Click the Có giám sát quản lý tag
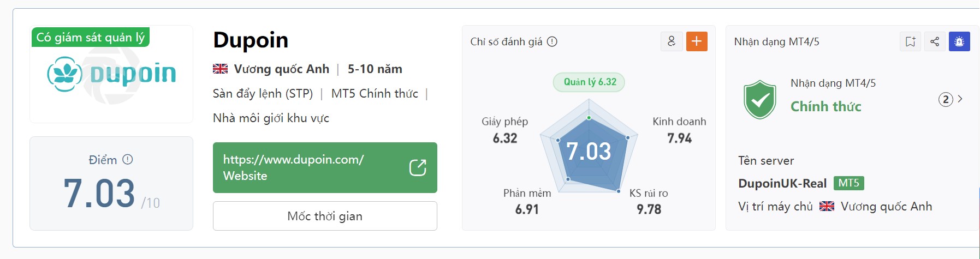 coord(91,37)
